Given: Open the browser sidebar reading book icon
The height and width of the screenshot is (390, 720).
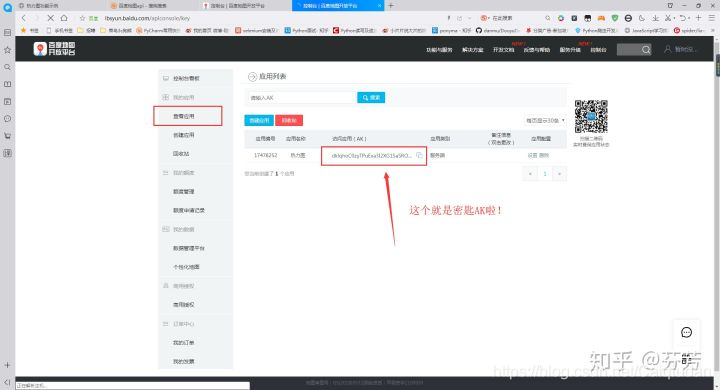Looking at the screenshot, I should pos(7,84).
